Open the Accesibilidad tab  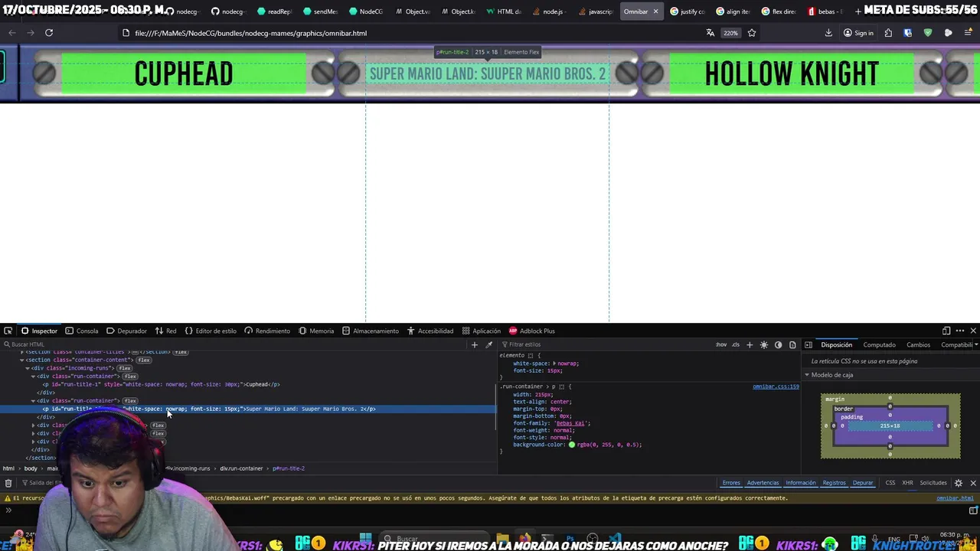[430, 331]
